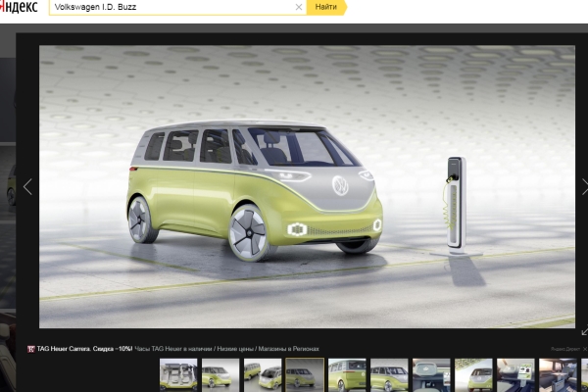Select thumbnail showing interior table with tablet
This screenshot has height=392, width=588.
(x=515, y=375)
